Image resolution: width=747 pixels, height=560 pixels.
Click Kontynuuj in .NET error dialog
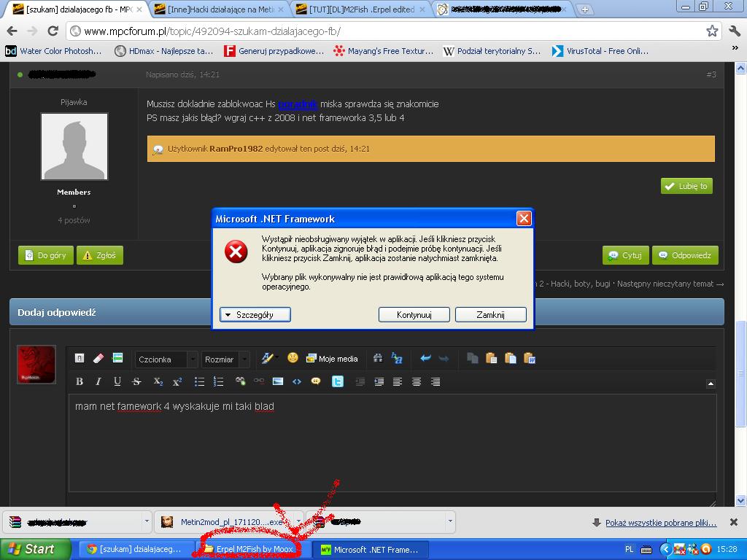coord(414,315)
